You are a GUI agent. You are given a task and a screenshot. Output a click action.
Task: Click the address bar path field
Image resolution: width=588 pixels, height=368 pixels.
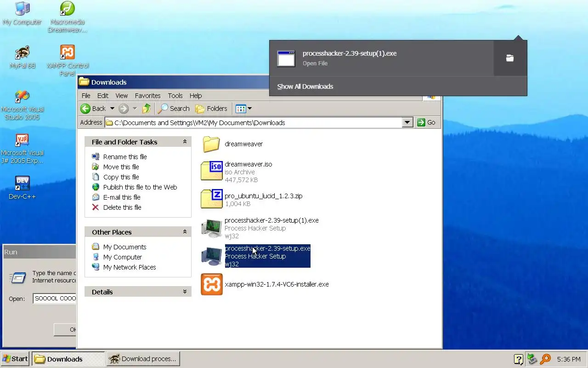pyautogui.click(x=254, y=122)
